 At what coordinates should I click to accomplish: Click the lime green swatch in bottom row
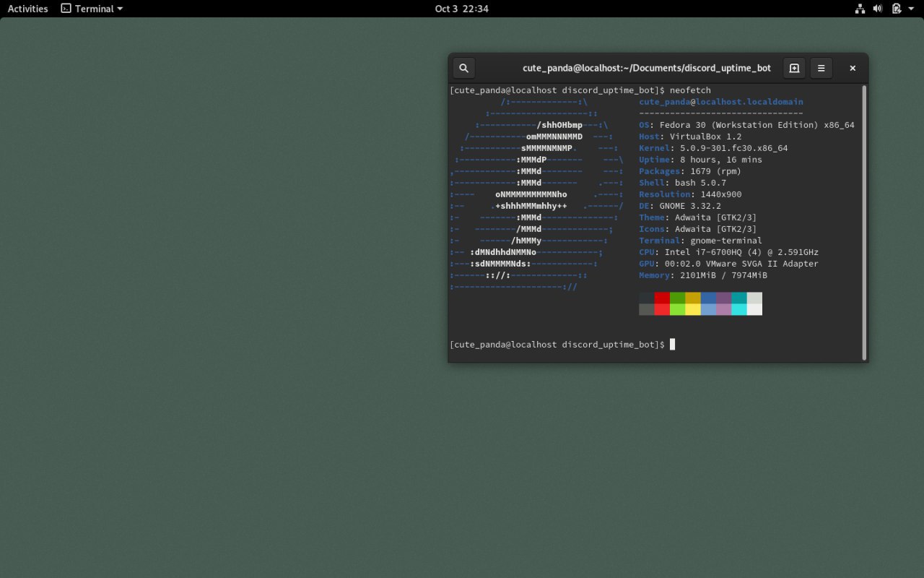click(677, 309)
